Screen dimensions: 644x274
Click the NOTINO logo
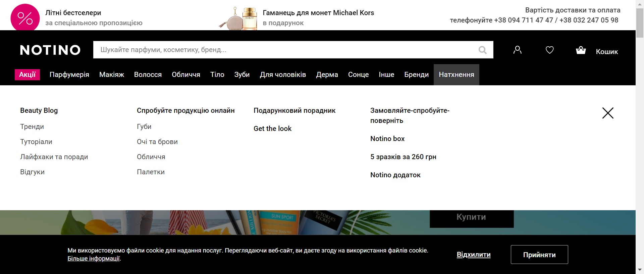point(50,50)
